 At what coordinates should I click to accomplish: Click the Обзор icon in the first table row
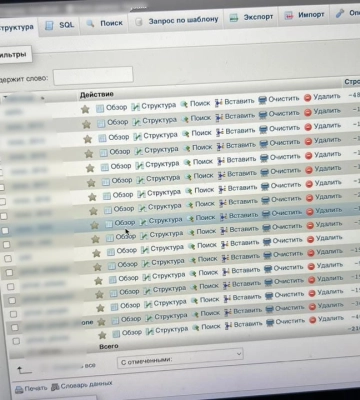(100, 108)
